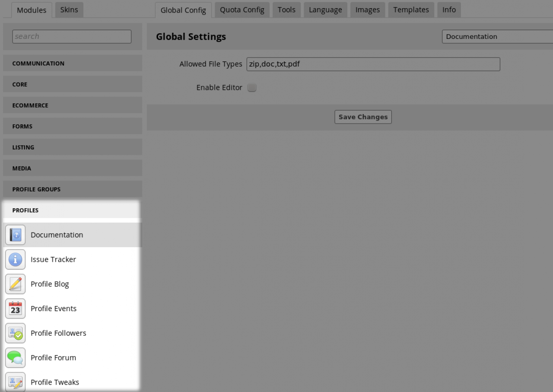Open the Documentation module dropdown
Viewport: 553px width, 392px height.
coord(497,37)
